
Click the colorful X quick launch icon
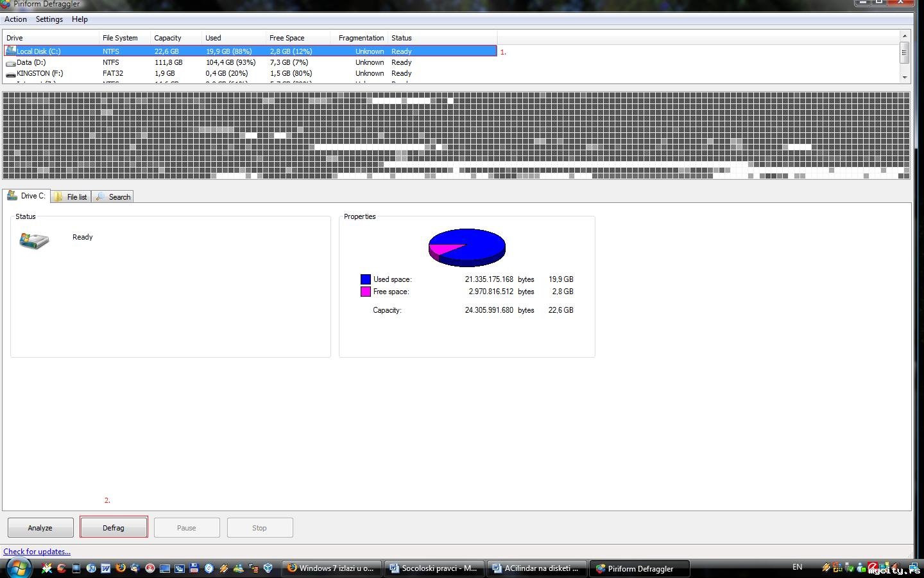(47, 568)
